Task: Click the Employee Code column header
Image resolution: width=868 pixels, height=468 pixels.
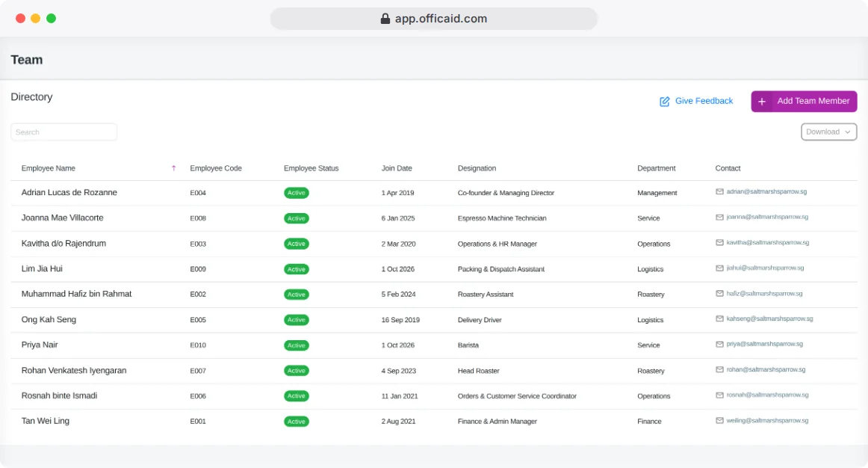Action: (x=216, y=168)
